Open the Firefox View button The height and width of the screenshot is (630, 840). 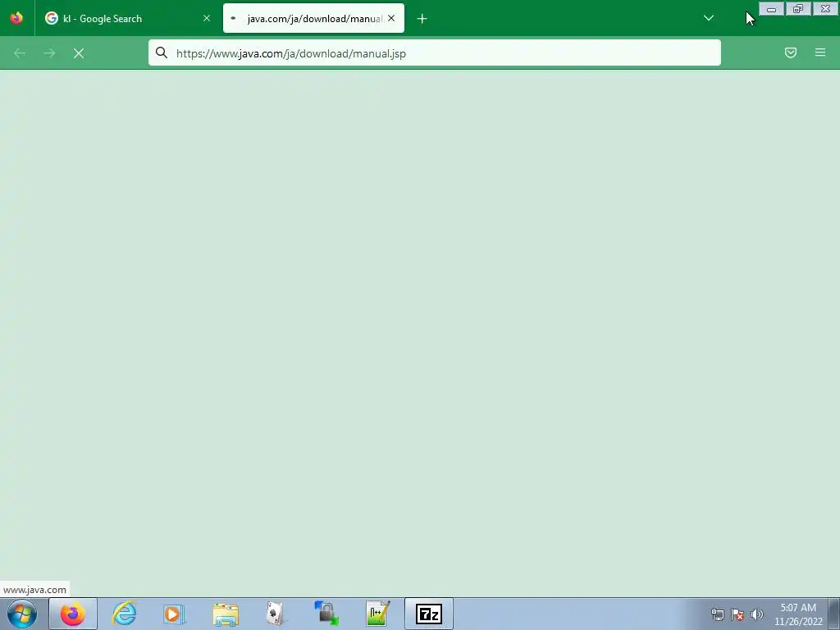(16, 18)
